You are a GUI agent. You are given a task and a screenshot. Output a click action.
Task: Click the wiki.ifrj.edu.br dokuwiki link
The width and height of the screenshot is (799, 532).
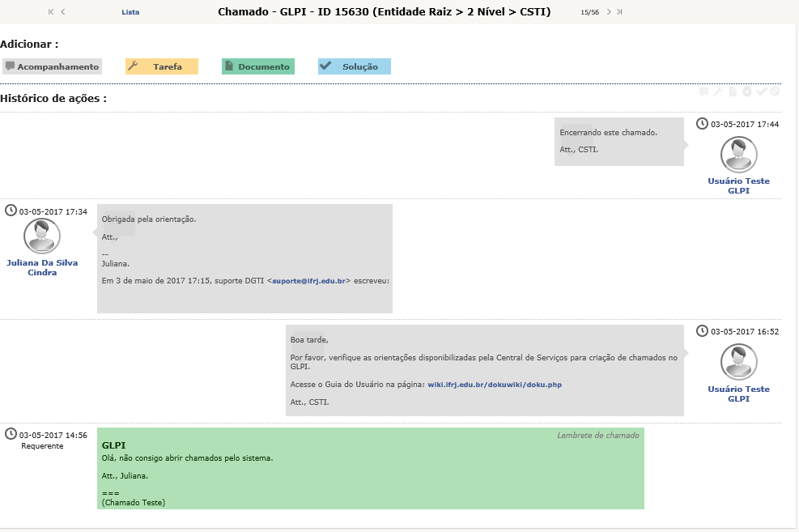tap(495, 385)
